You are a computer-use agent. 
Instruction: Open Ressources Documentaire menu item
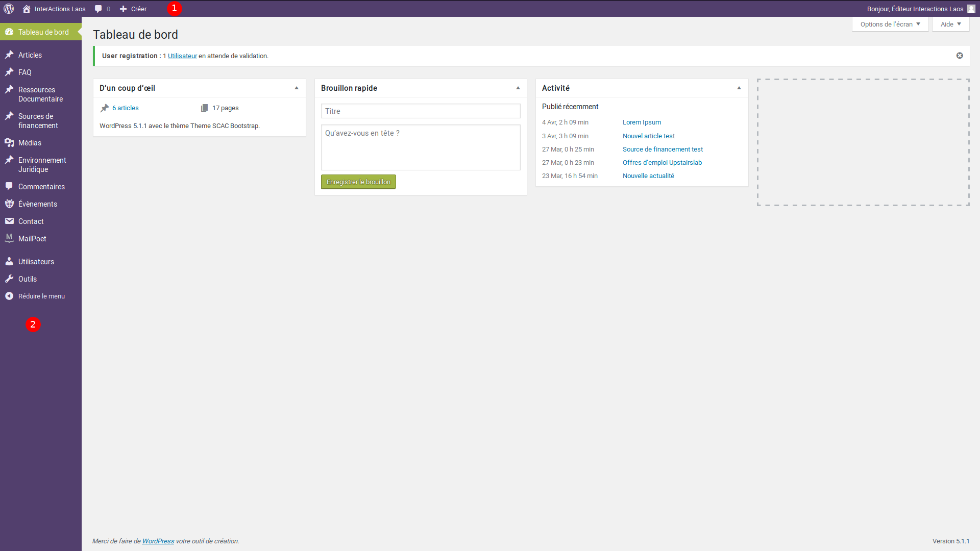pyautogui.click(x=40, y=94)
